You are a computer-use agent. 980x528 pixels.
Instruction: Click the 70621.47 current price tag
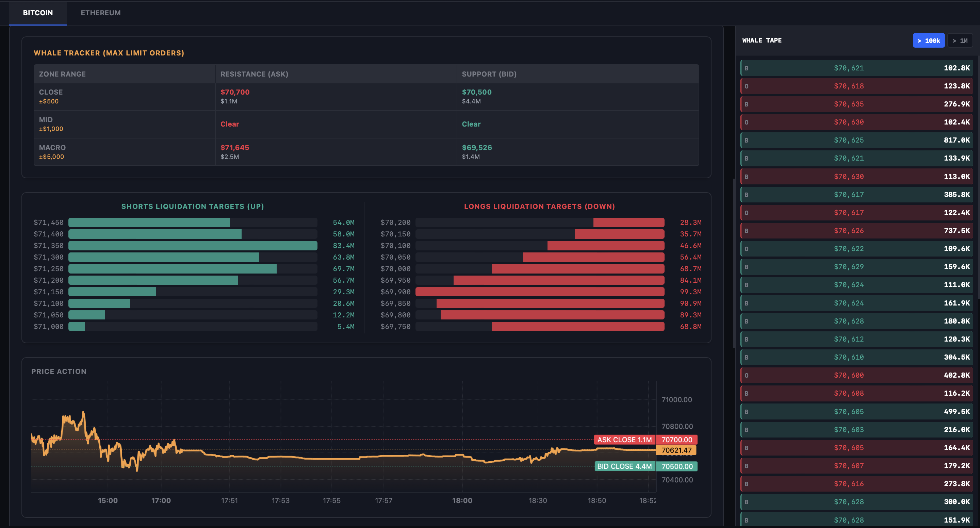click(676, 450)
